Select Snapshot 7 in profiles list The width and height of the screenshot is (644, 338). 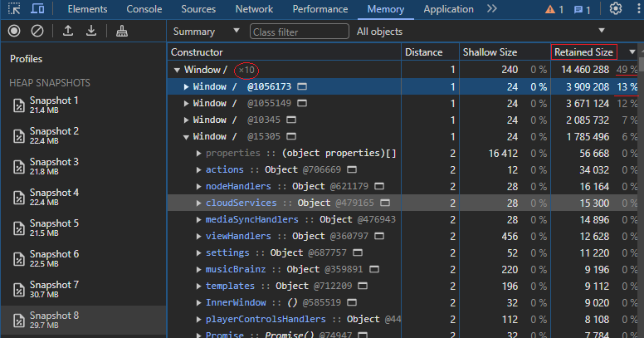[54, 288]
